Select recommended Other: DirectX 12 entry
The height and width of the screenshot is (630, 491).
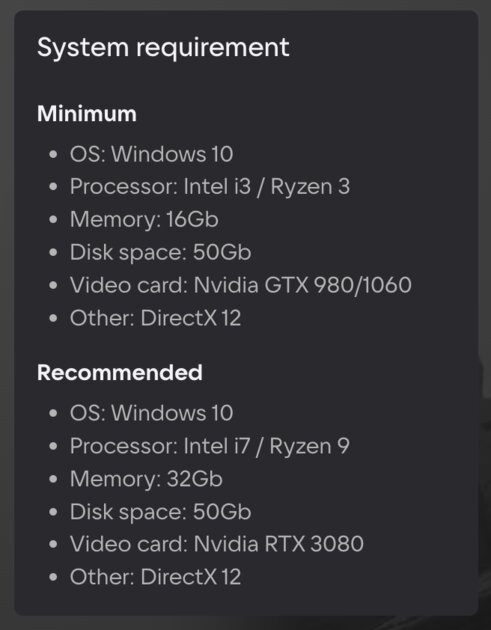pyautogui.click(x=155, y=577)
